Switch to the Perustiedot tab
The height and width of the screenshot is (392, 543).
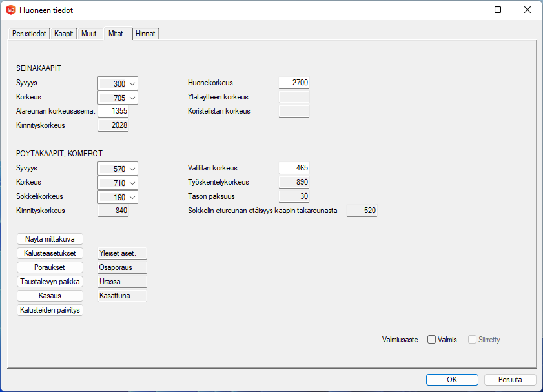(x=29, y=34)
